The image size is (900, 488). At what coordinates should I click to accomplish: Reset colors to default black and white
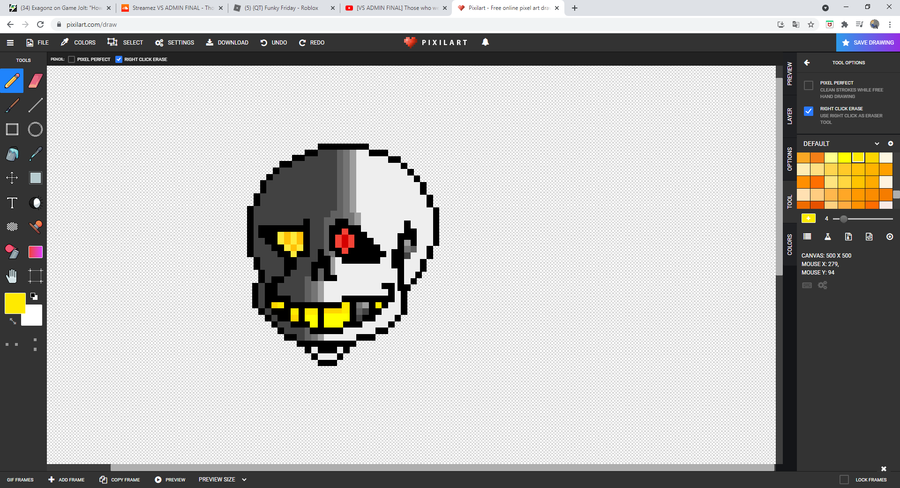(x=34, y=297)
